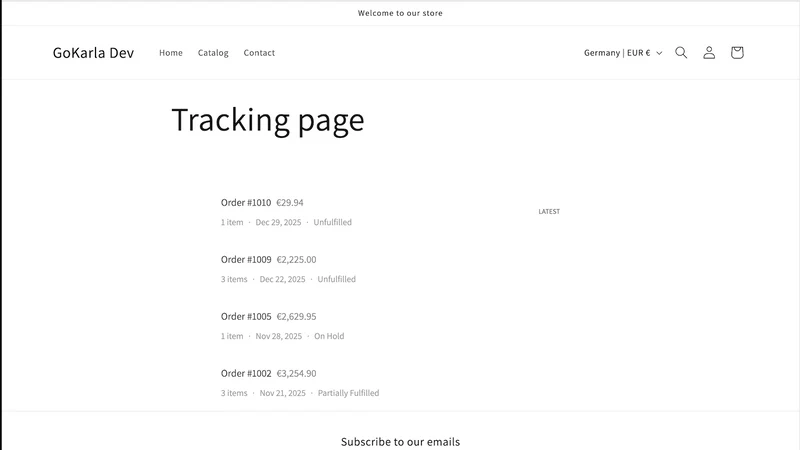Click the On Hold status
Viewport: 800px width, 450px height.
329,336
